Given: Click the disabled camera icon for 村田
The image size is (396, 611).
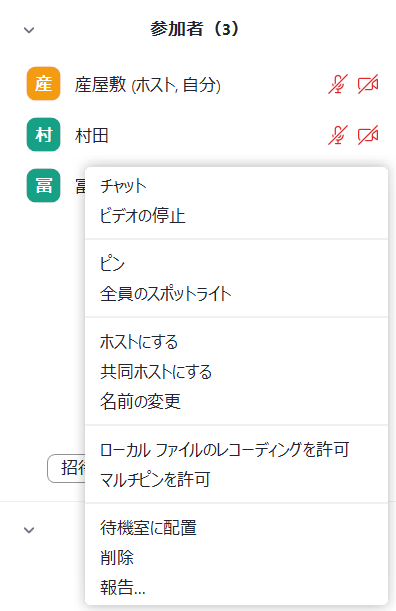Looking at the screenshot, I should click(x=368, y=135).
